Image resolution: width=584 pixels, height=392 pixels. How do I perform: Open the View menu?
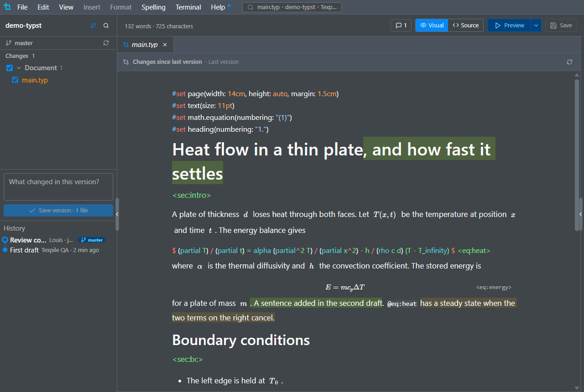coord(66,7)
